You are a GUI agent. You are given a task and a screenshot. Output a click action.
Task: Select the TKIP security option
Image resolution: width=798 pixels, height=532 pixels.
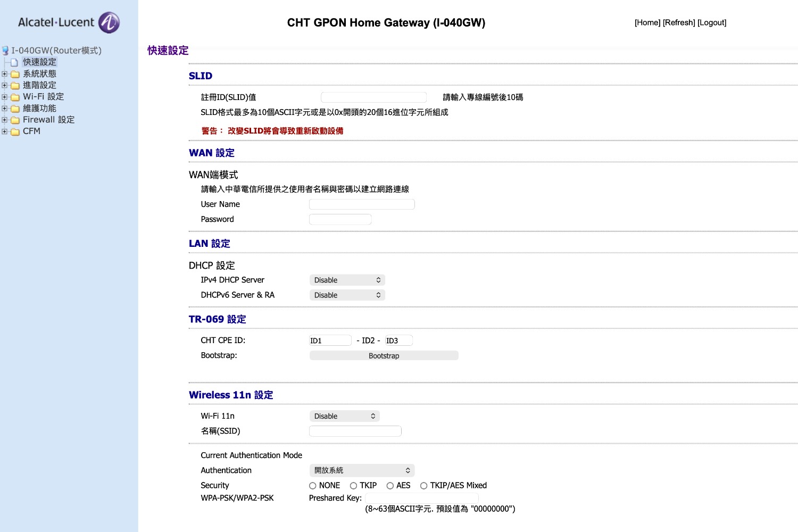coord(353,486)
